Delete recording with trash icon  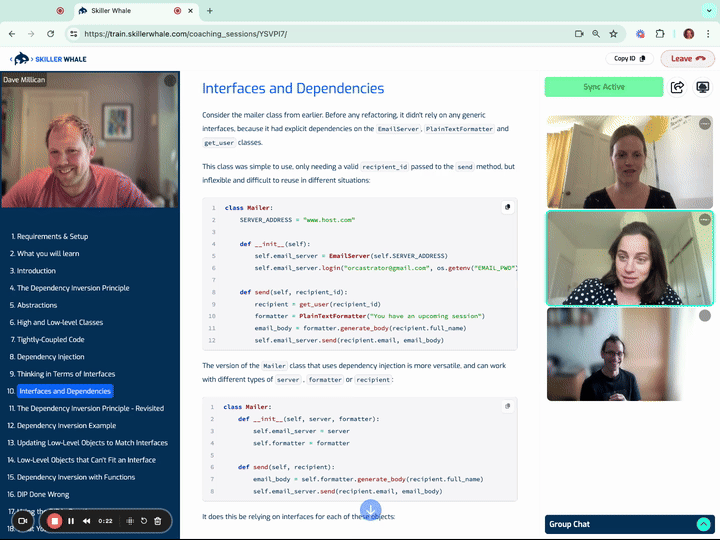[158, 521]
